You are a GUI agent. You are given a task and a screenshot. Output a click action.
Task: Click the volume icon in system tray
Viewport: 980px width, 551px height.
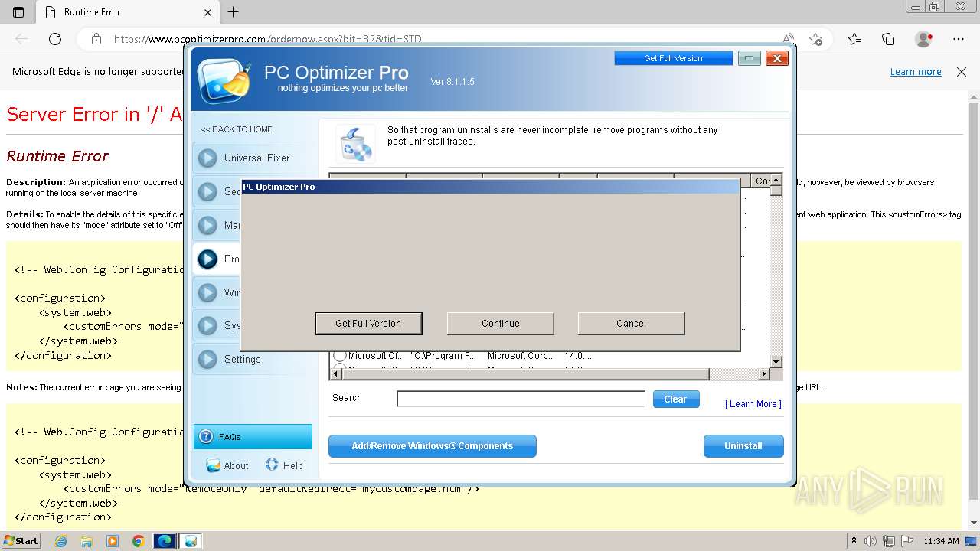pos(870,541)
